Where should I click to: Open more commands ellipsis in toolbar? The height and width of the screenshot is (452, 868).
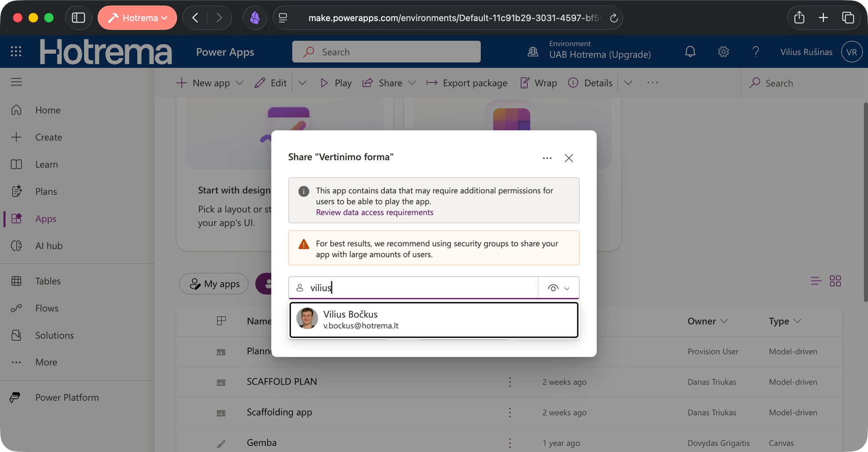652,82
